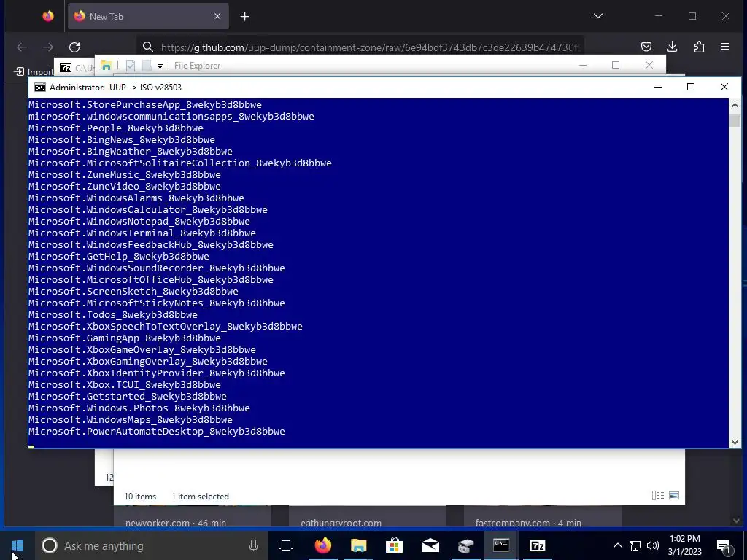Open Task View from the taskbar
The height and width of the screenshot is (560, 747).
[286, 545]
